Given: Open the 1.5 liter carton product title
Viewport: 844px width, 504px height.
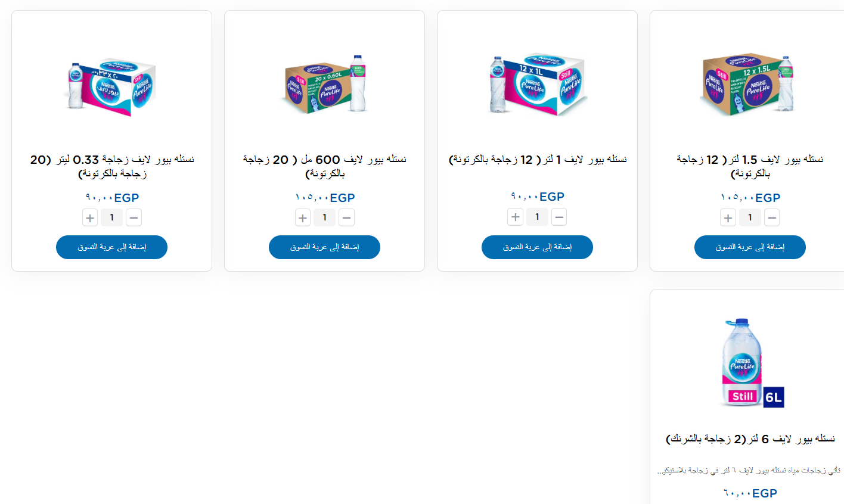Looking at the screenshot, I should 750,166.
